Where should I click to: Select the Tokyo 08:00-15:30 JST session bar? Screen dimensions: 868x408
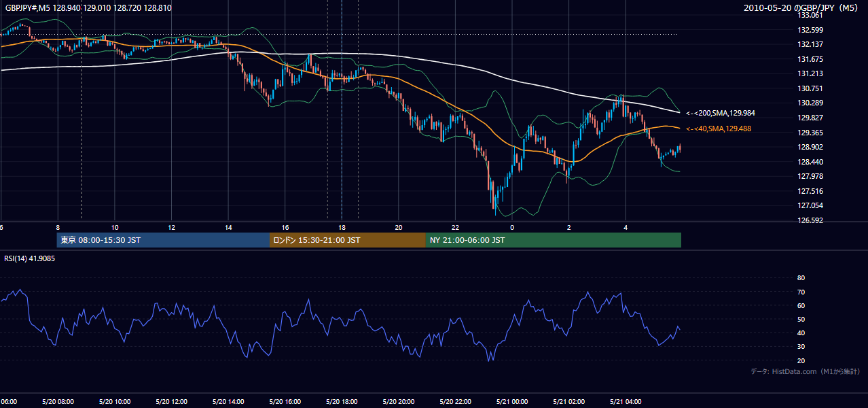pos(164,240)
